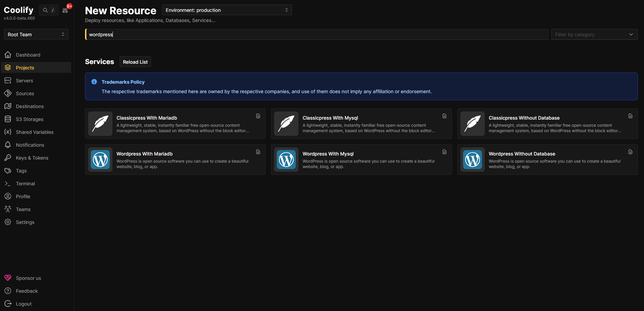
Task: Open docs icon on Wordpress With Mysql
Action: pyautogui.click(x=444, y=152)
